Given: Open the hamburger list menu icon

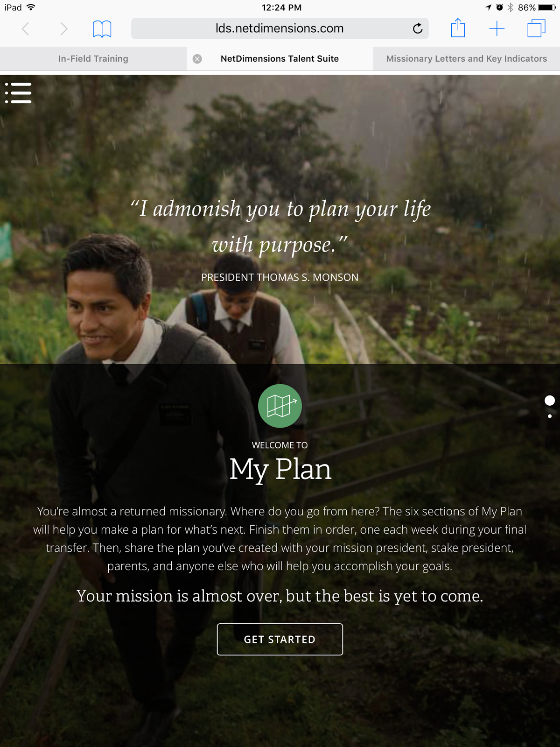Looking at the screenshot, I should point(18,93).
